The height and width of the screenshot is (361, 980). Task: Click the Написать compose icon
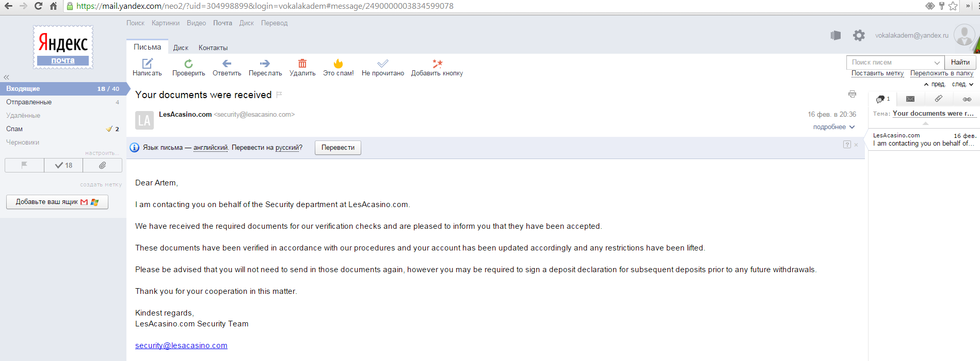pos(148,64)
